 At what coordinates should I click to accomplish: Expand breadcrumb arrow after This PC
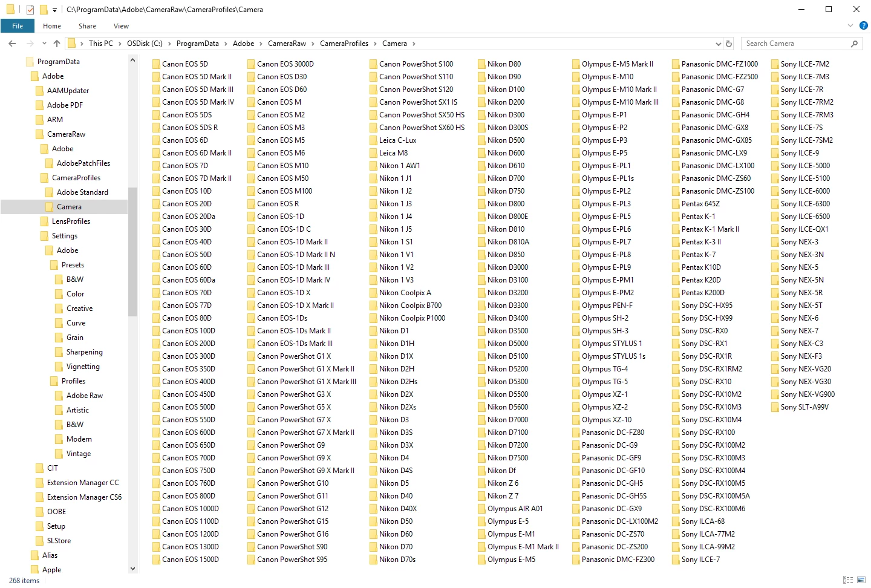(x=120, y=44)
